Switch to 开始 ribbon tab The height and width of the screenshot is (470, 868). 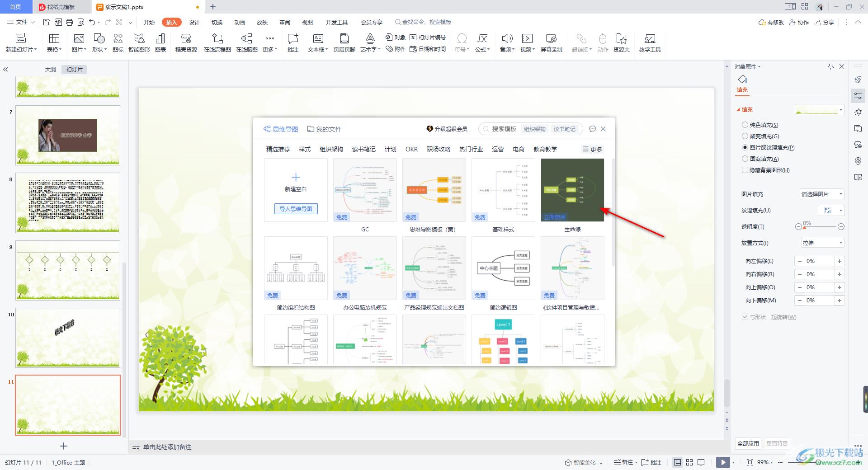point(149,22)
